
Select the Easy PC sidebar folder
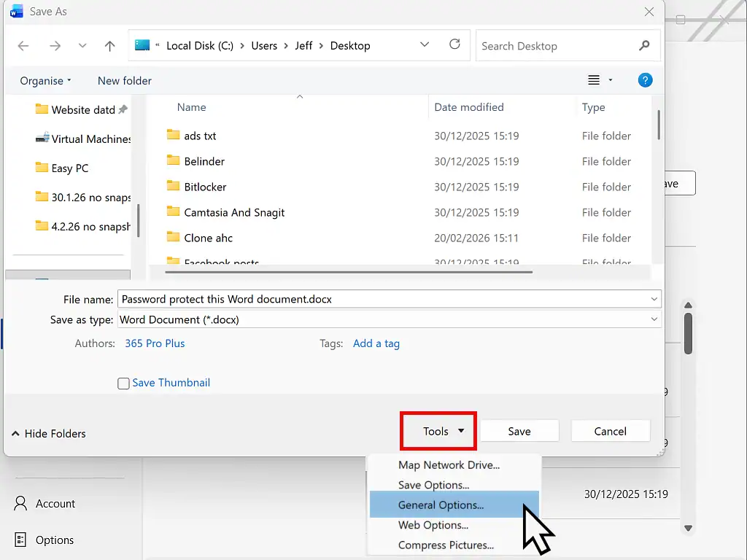69,168
